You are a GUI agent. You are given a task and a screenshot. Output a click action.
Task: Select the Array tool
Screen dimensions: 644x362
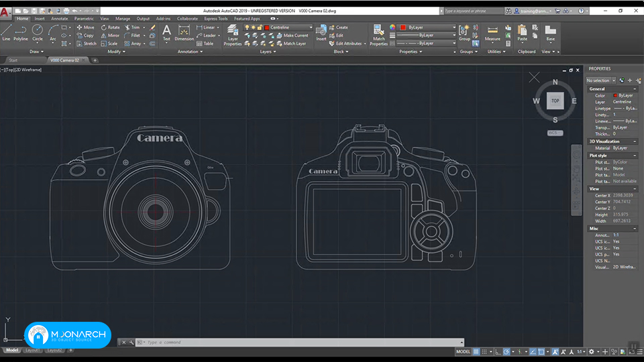point(133,44)
